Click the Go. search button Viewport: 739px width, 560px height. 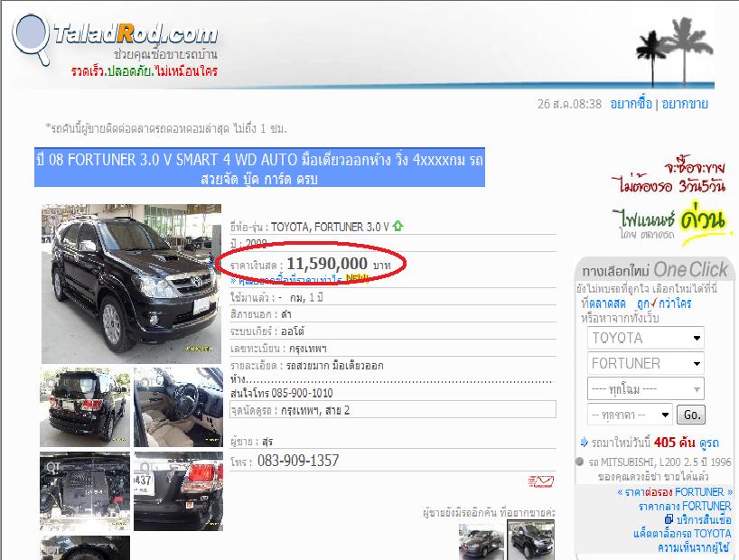coord(691,415)
